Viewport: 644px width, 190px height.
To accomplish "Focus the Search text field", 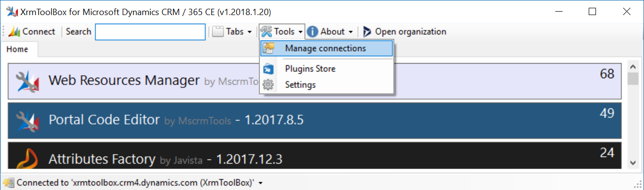I will [x=150, y=32].
